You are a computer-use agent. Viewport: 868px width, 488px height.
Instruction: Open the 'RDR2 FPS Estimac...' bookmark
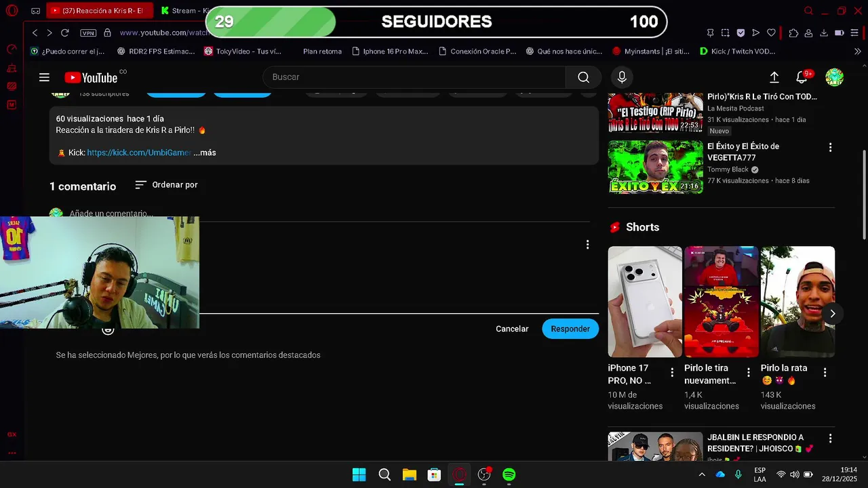point(156,51)
